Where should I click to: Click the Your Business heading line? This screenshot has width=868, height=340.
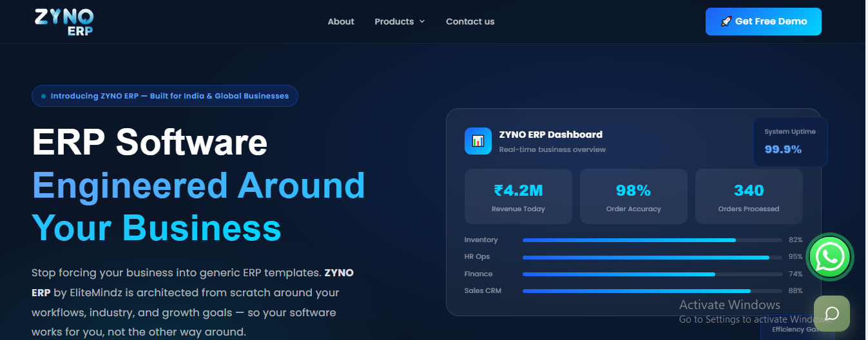coord(157,227)
